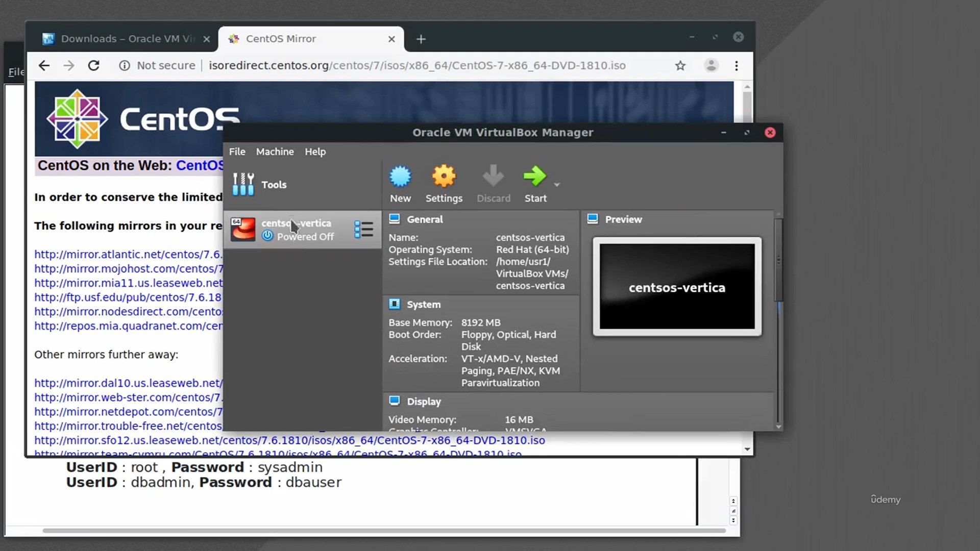The height and width of the screenshot is (551, 980).
Task: Click the Discard arrow icon
Action: 493,176
